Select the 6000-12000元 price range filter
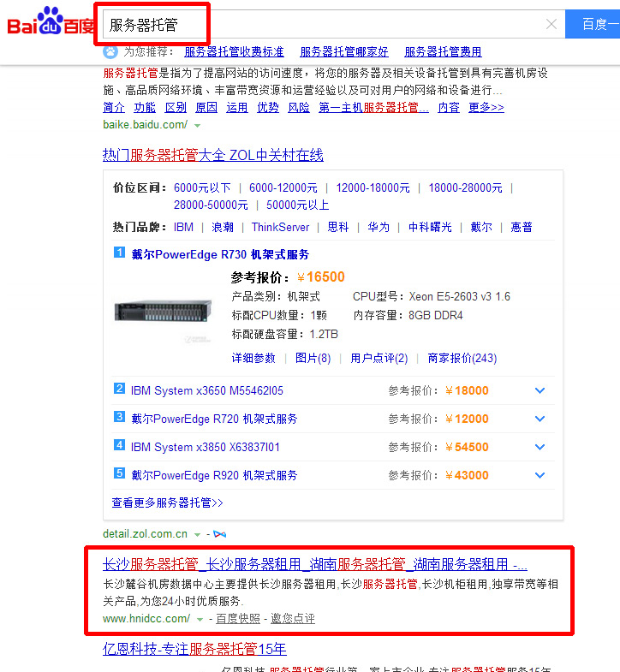Image resolution: width=620 pixels, height=672 pixels. point(283,188)
